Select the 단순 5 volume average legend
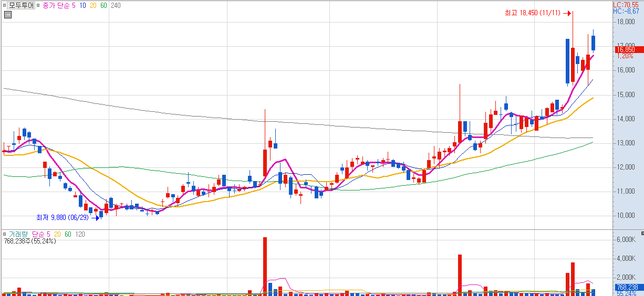Image resolution: width=644 pixels, height=296 pixels. coord(41,234)
